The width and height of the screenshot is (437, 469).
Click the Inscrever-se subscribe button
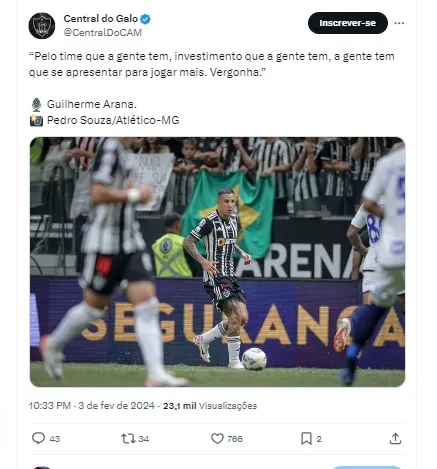(348, 23)
